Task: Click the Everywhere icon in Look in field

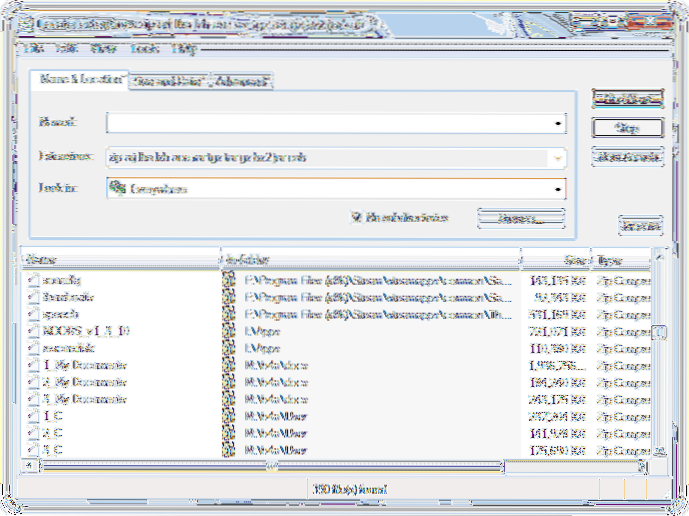Action: pos(118,188)
